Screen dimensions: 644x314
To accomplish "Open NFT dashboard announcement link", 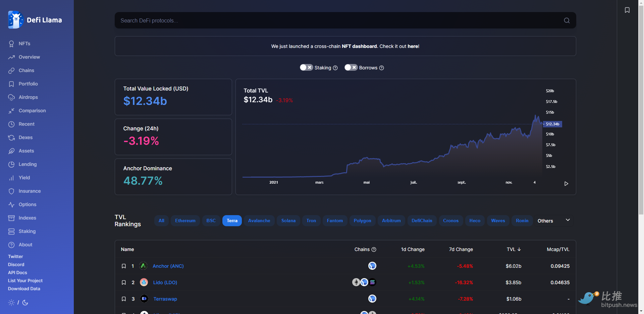I will (x=413, y=46).
